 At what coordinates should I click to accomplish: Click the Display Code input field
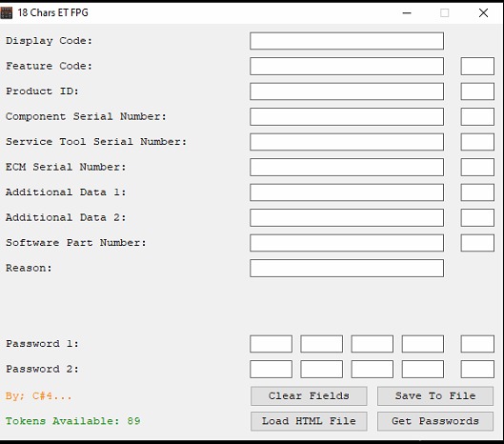pyautogui.click(x=347, y=41)
